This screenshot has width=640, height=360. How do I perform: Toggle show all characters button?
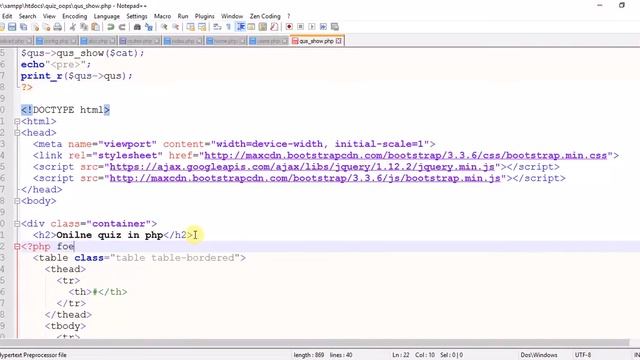(x=229, y=27)
